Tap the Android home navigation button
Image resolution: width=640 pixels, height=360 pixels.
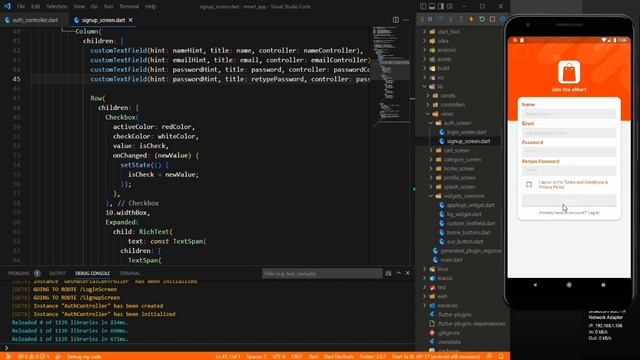click(x=569, y=285)
